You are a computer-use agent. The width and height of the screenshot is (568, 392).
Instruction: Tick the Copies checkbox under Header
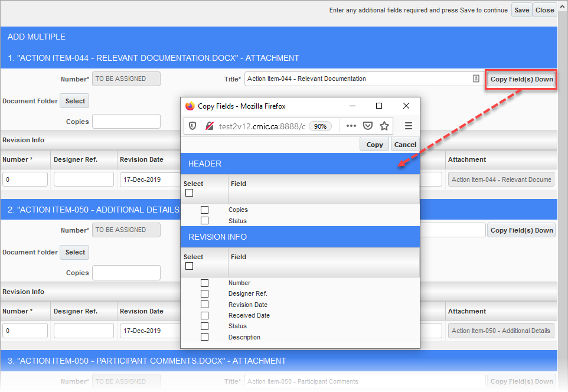(x=204, y=210)
